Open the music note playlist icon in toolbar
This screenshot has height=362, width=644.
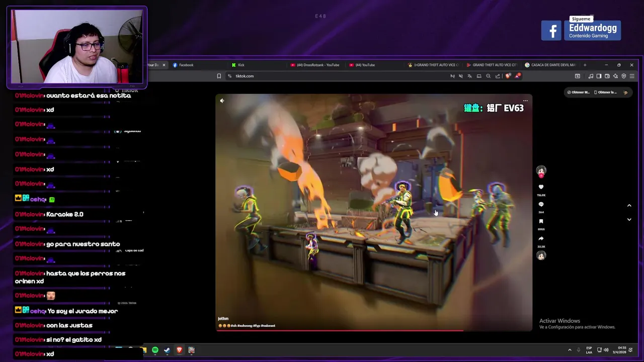click(x=591, y=76)
